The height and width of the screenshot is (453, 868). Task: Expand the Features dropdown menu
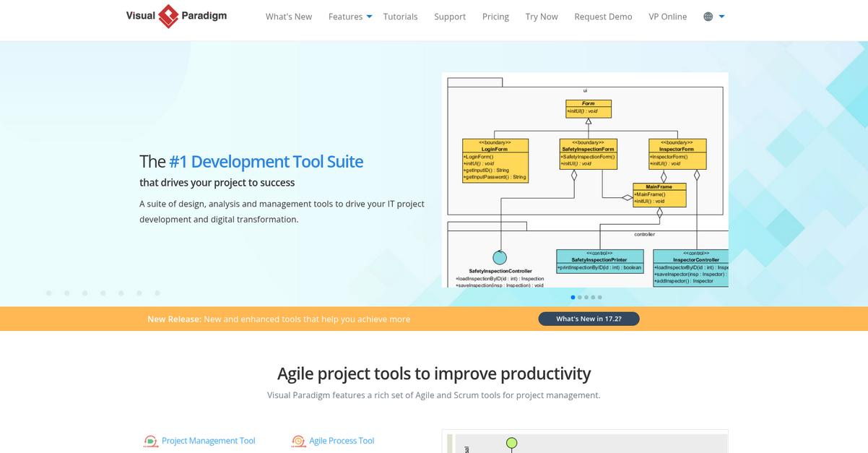pos(350,17)
